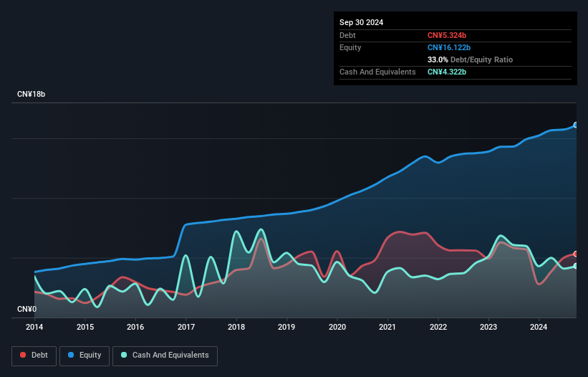Click the 33.0% Debt/Equity Ratio text
The image size is (588, 377).
pos(470,59)
